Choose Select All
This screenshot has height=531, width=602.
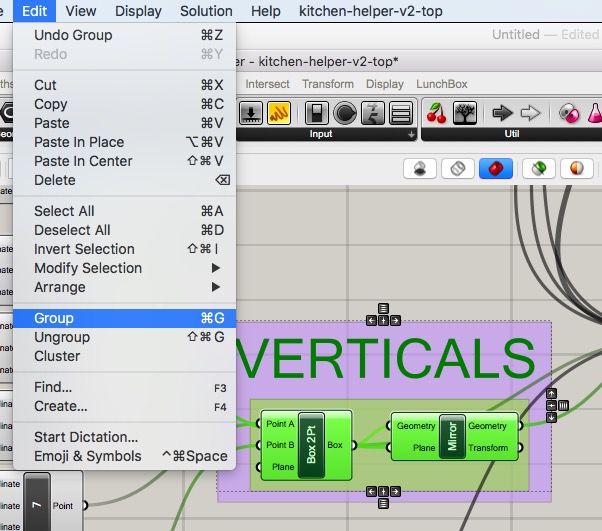pyautogui.click(x=124, y=211)
